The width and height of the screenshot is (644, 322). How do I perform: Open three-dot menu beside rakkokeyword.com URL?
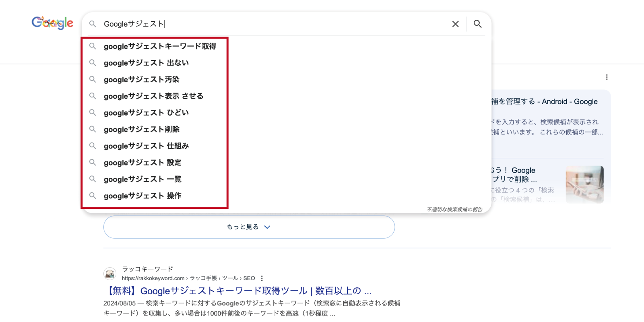pyautogui.click(x=262, y=278)
